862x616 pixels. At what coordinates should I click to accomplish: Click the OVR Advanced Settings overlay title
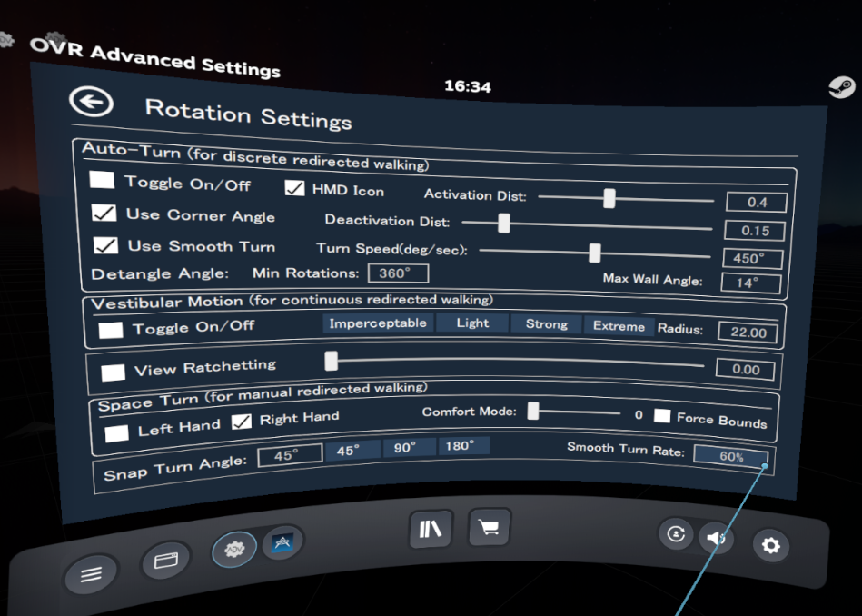155,59
